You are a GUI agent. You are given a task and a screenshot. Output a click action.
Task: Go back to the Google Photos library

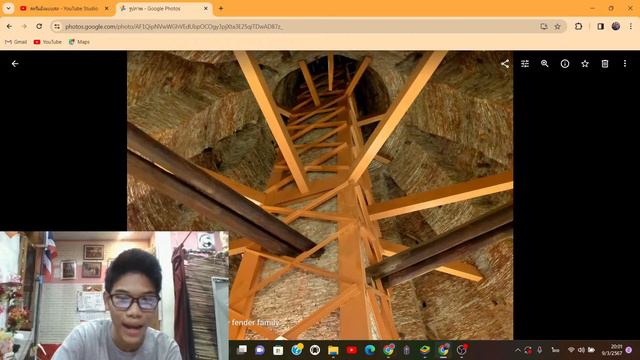click(15, 64)
